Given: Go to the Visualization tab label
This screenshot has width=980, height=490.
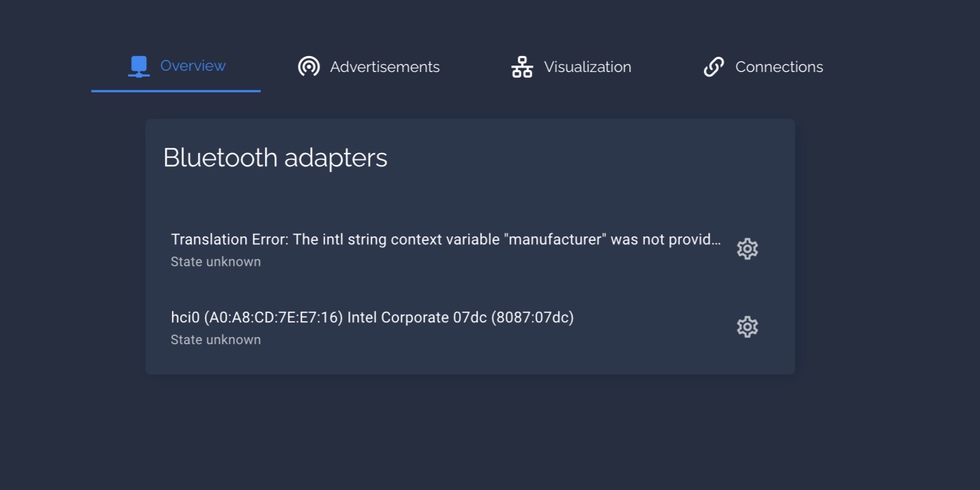Looking at the screenshot, I should tap(587, 67).
